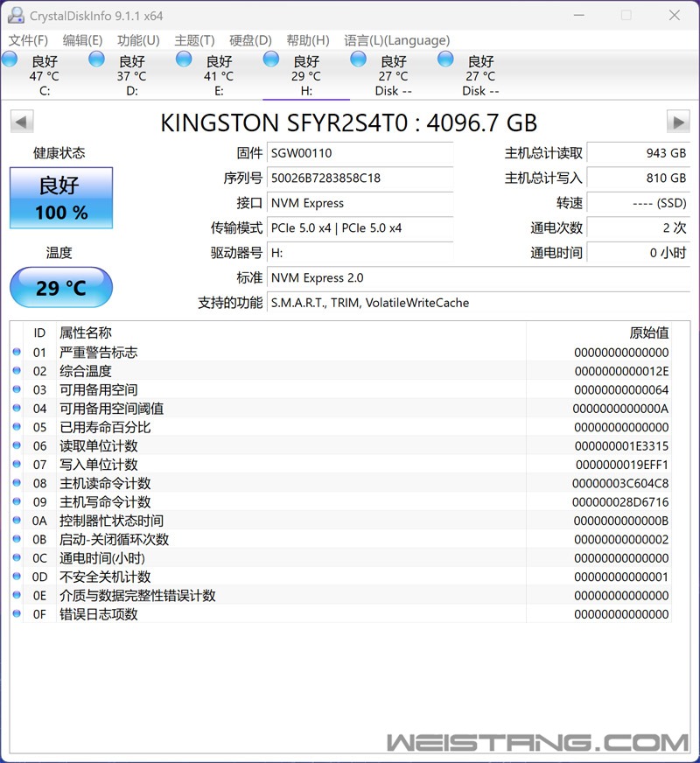The image size is (700, 763).
Task: Click status dot for attribute 04 可用备用空间阈值
Action: tap(17, 408)
